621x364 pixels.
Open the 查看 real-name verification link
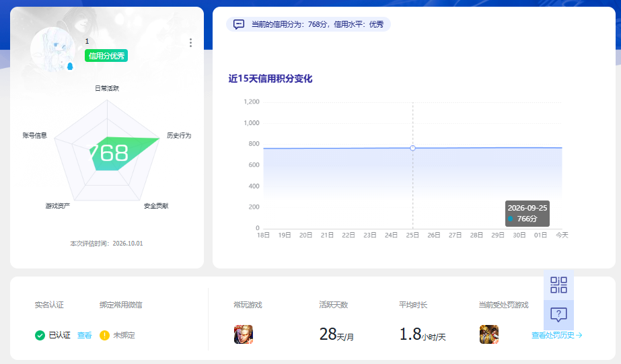click(x=84, y=336)
